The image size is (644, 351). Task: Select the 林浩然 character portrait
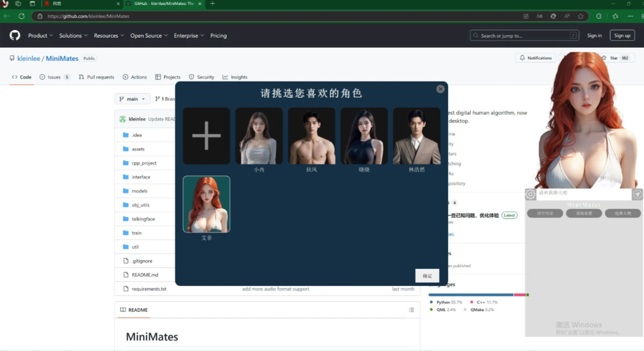416,136
